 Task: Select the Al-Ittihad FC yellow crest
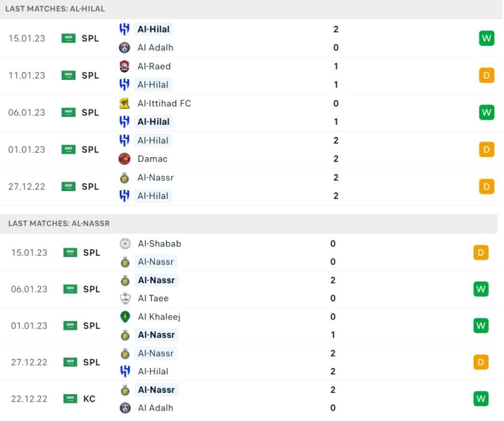pos(125,103)
